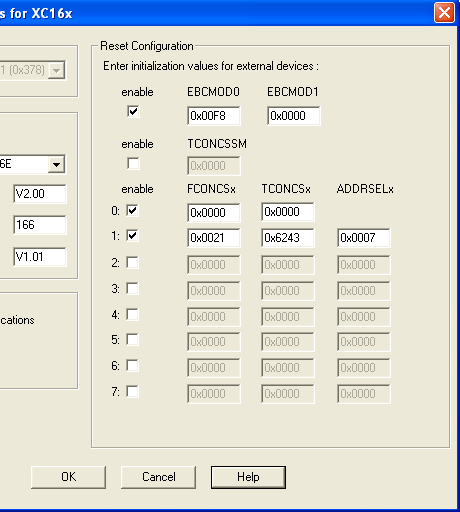Image resolution: width=460 pixels, height=512 pixels.
Task: Click the V1.01 version field
Action: tap(40, 257)
